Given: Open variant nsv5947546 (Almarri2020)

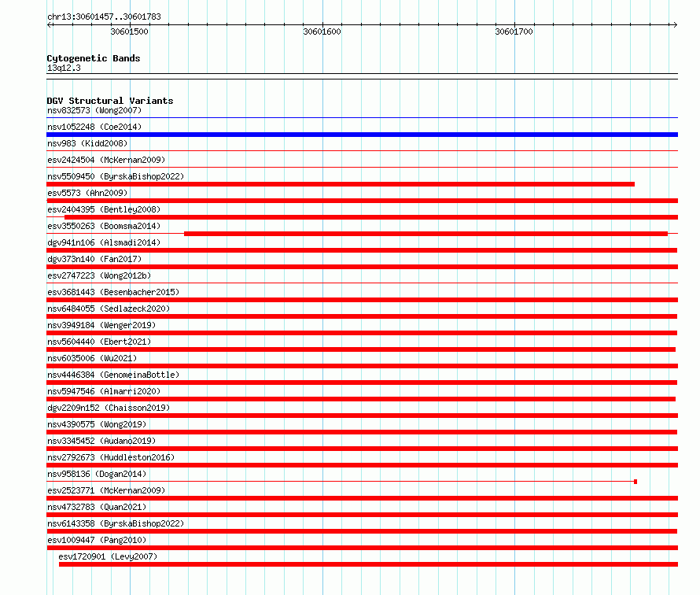Looking at the screenshot, I should [x=104, y=391].
